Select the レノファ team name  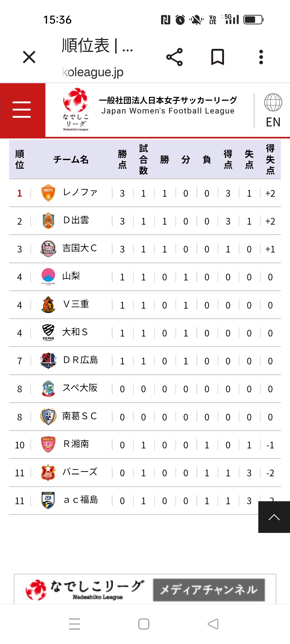[x=80, y=193]
